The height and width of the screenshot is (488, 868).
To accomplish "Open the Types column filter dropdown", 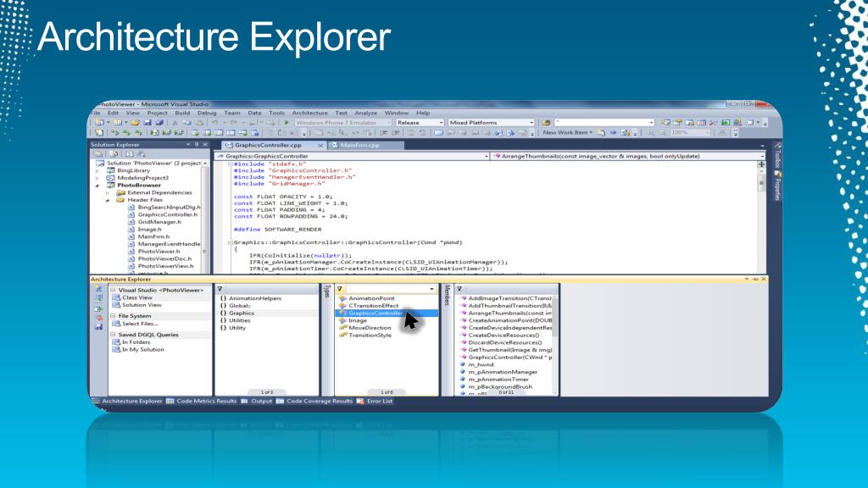I will (431, 289).
